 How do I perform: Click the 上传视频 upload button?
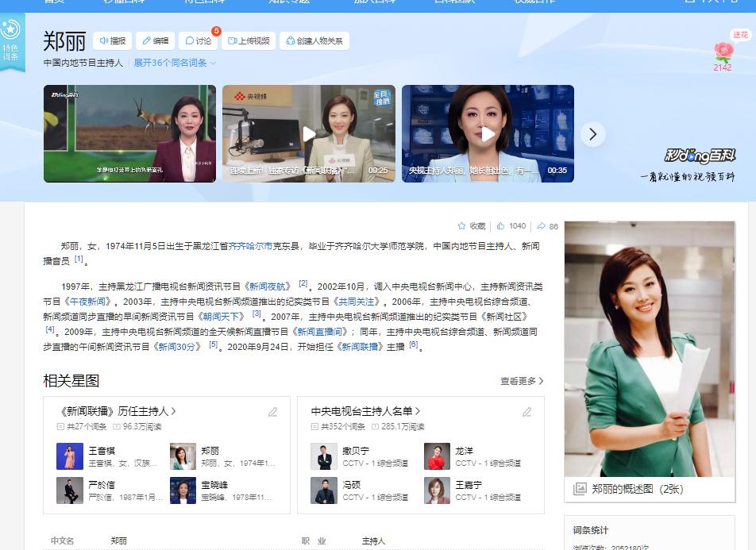click(249, 41)
